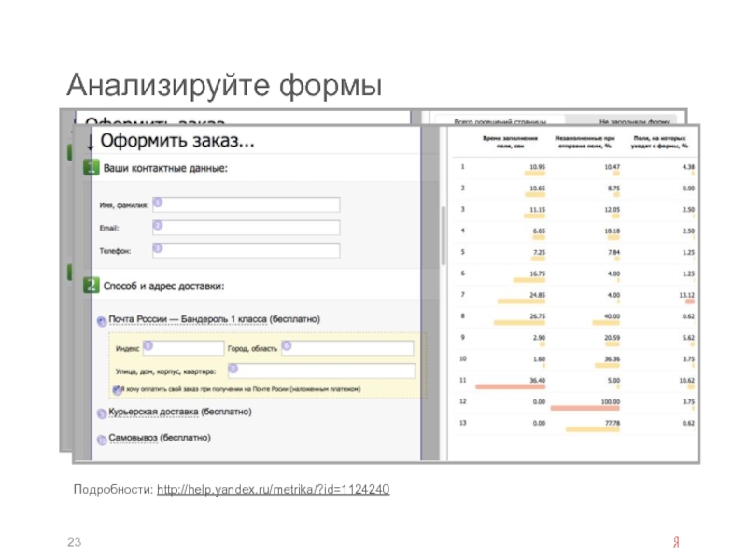Image resolution: width=747 pixels, height=560 pixels.
Task: Click the red bar under 100.00
Action: point(585,408)
